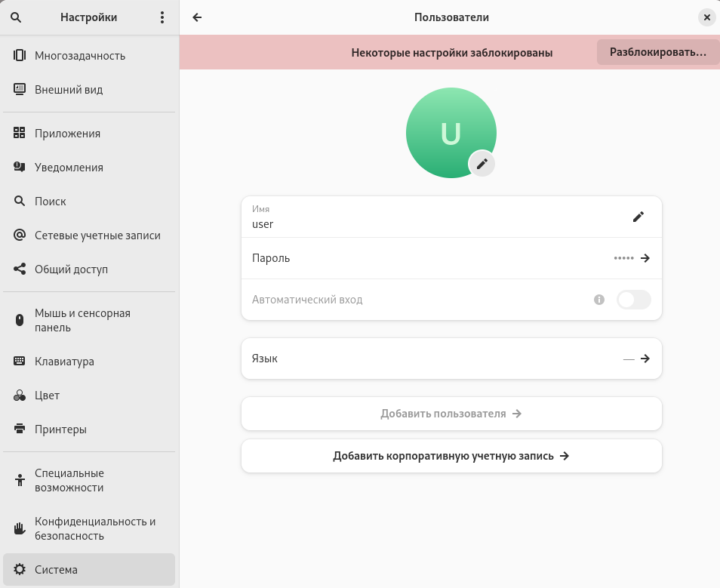Open Online Accounts via at-sign icon
The height and width of the screenshot is (588, 720).
(20, 236)
